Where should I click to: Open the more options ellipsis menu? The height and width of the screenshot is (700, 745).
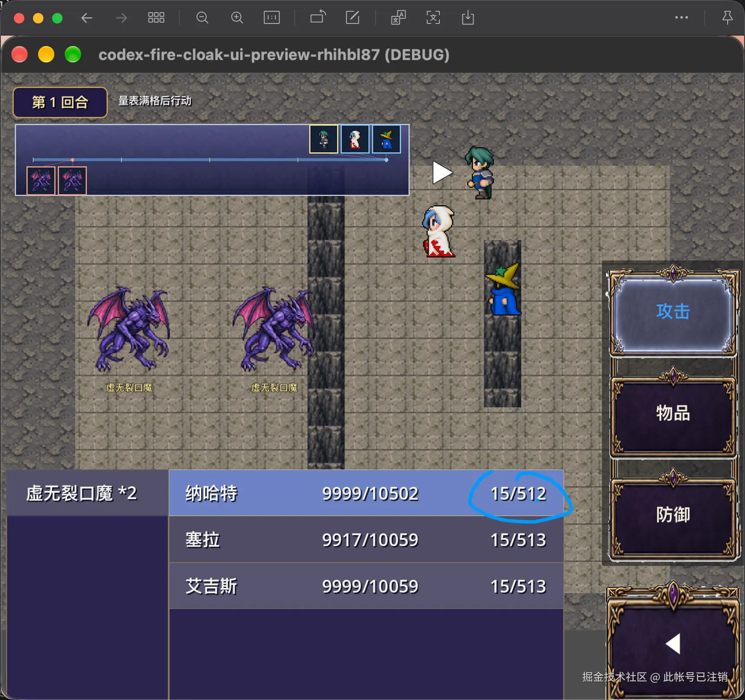(682, 18)
